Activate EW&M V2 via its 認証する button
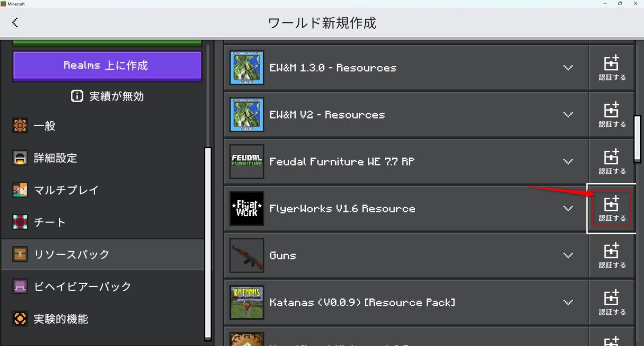The image size is (644, 346). (x=611, y=114)
